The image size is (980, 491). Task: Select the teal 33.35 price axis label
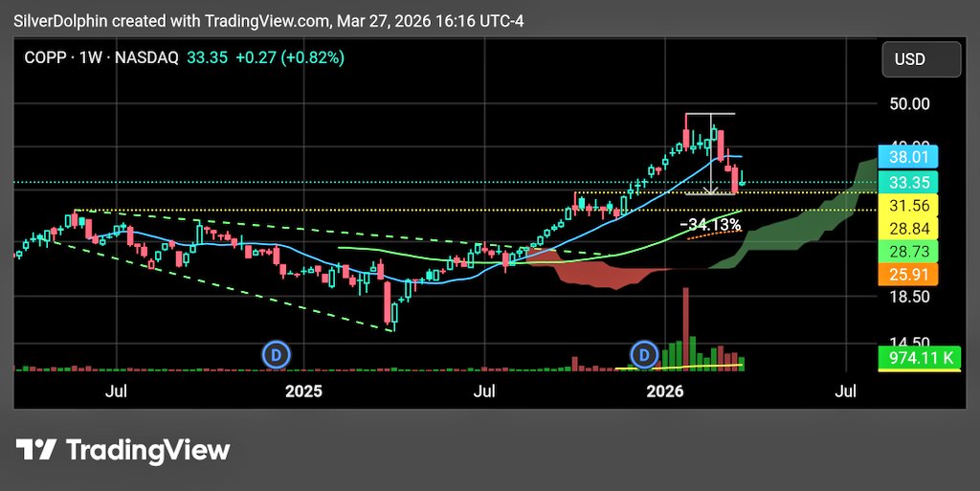click(908, 183)
